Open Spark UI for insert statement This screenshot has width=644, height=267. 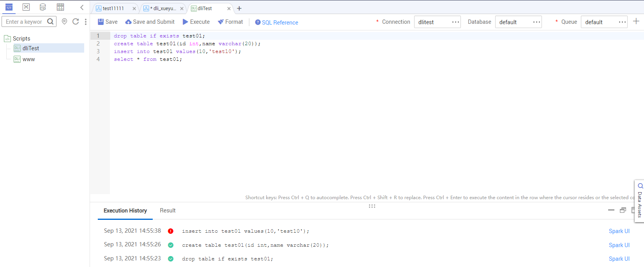[619, 231]
